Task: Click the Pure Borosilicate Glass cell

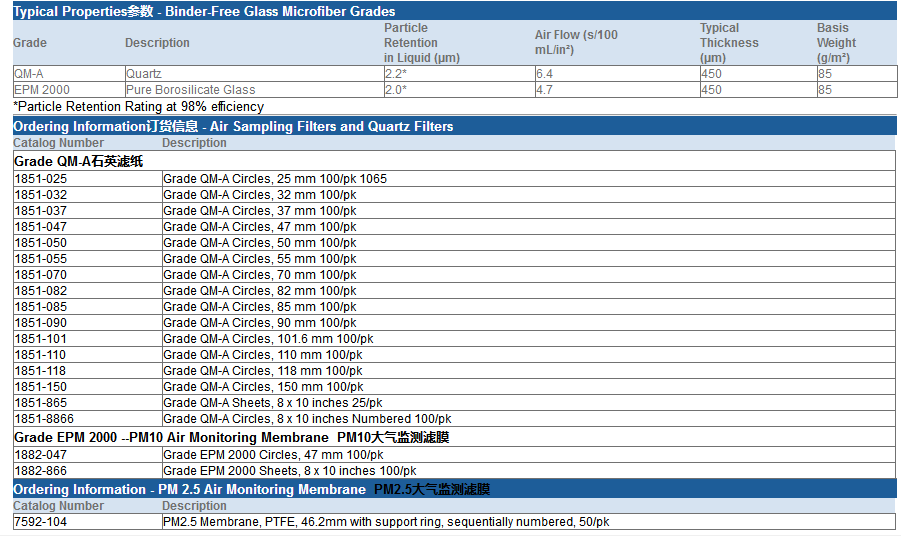Action: pos(254,90)
